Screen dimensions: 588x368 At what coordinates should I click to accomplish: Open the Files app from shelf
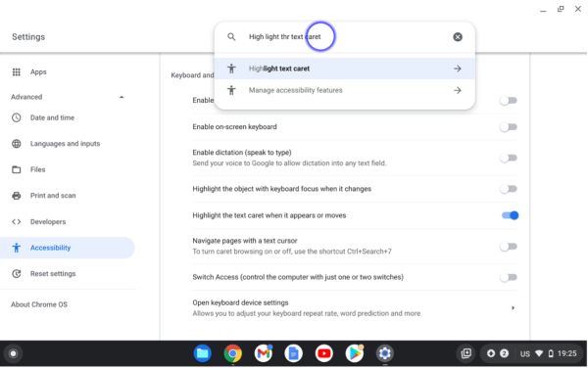(203, 353)
